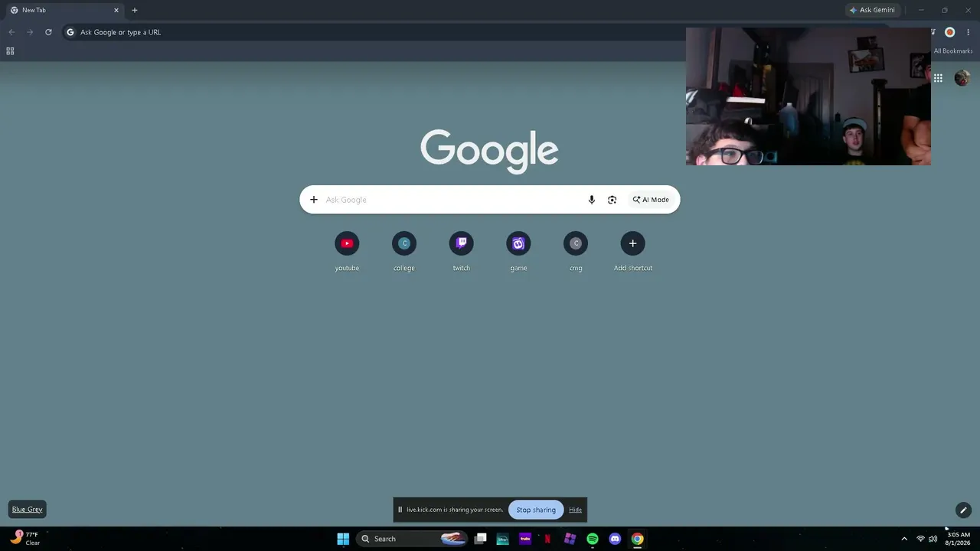Customize Chrome with the pencil icon
This screenshot has height=551, width=980.
point(963,510)
